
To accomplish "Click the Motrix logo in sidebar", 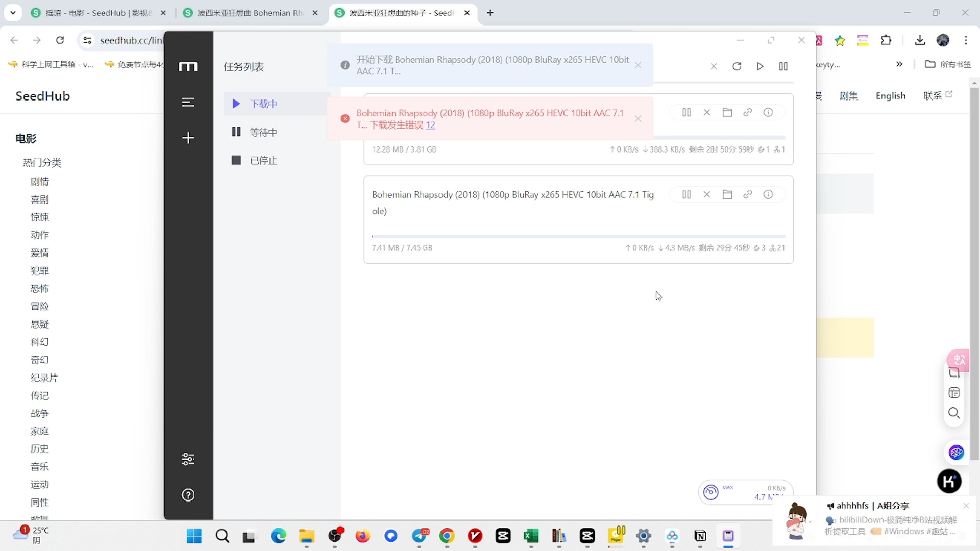I will point(188,66).
